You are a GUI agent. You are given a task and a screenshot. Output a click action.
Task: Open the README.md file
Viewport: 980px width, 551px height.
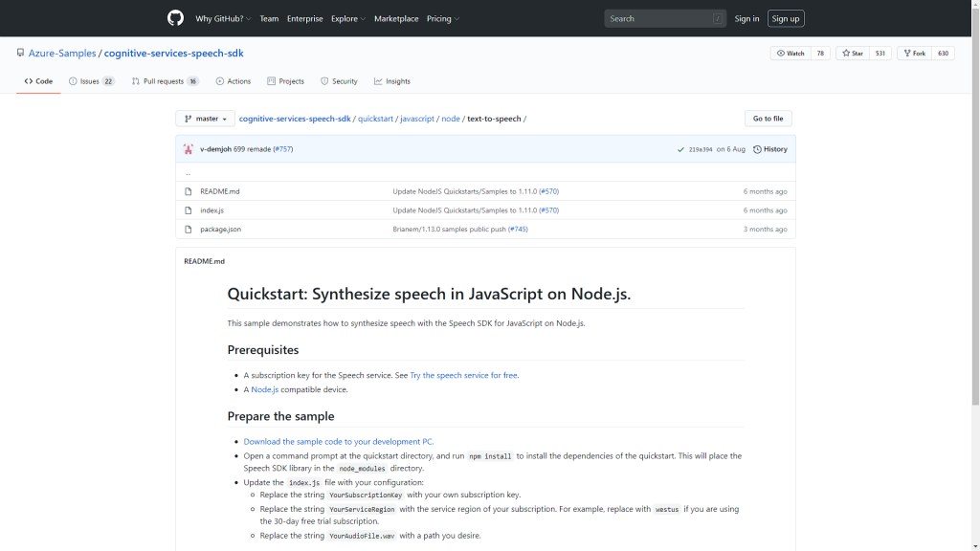(219, 191)
